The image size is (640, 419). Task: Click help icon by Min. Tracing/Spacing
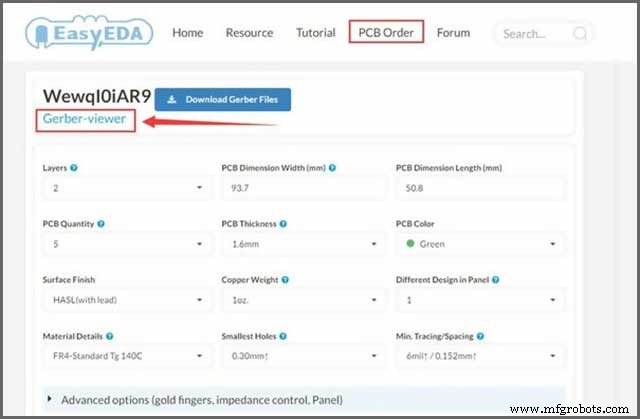pos(480,336)
